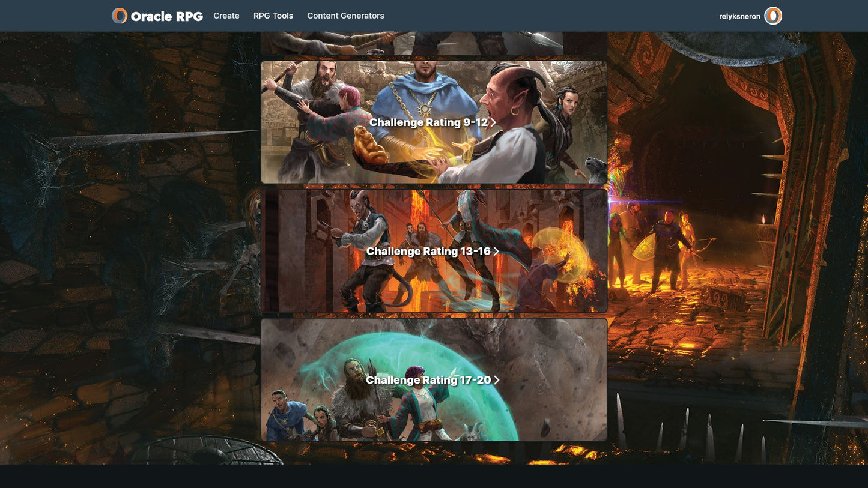This screenshot has width=868, height=488.
Task: Click the dark stone pillar at the 13-16 banner's left edge
Action: pos(272,251)
